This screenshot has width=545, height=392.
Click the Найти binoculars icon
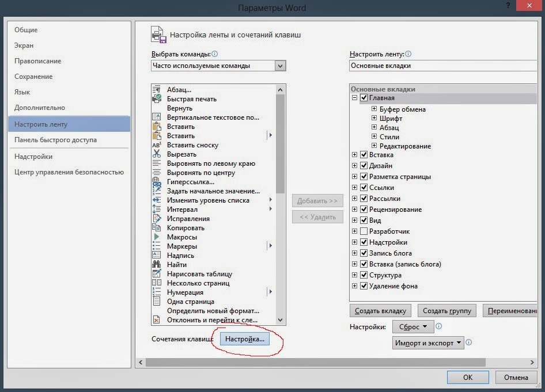click(x=157, y=264)
